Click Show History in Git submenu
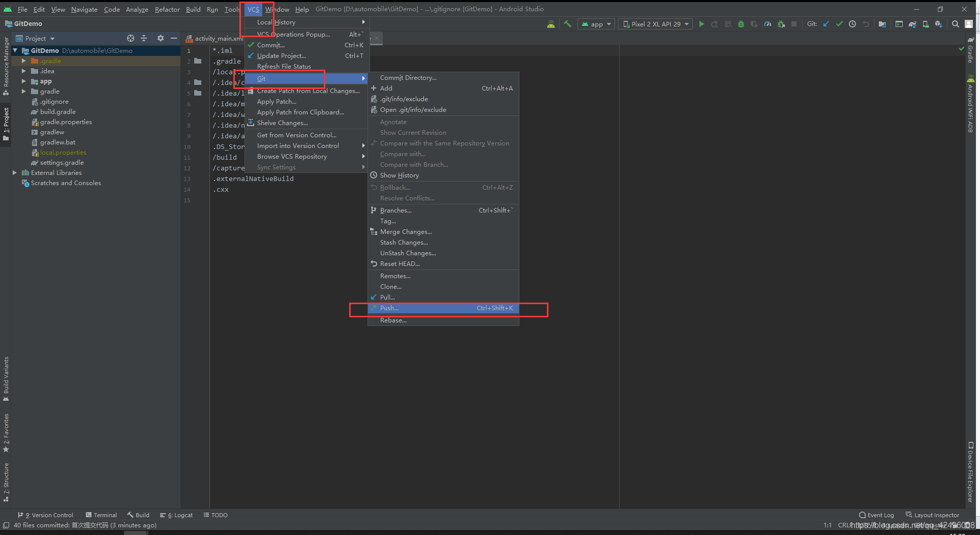The image size is (980, 535). click(443, 175)
